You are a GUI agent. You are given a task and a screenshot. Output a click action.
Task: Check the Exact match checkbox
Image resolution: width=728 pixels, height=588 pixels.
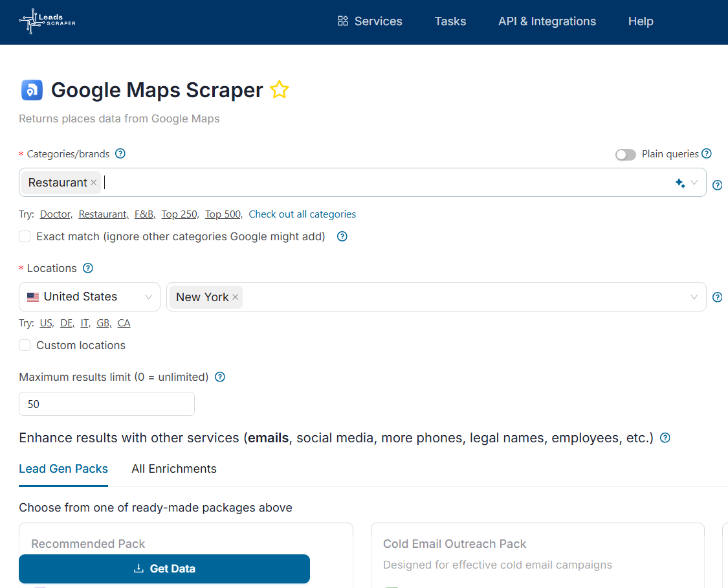point(24,236)
